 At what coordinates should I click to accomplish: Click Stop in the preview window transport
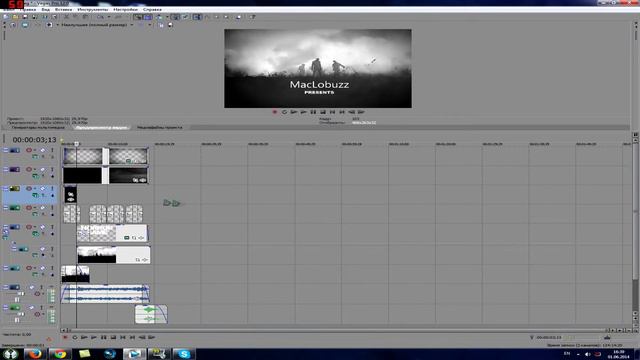(x=323, y=112)
